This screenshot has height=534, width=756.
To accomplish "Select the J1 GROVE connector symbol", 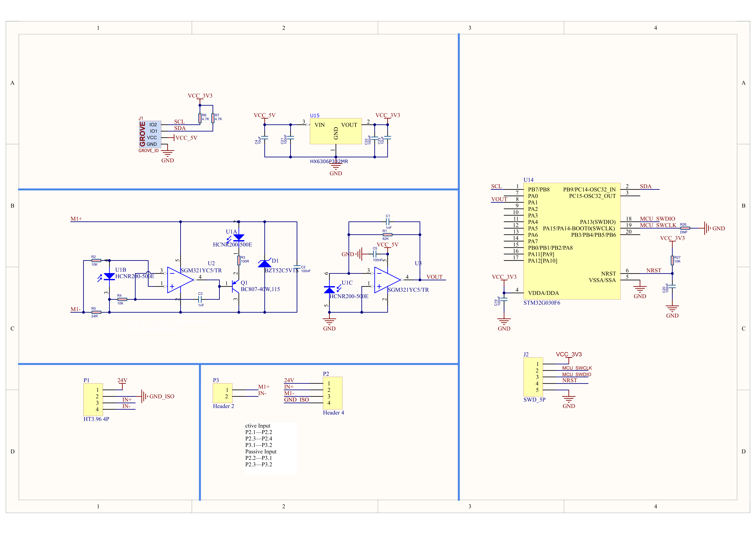I will pos(150,134).
